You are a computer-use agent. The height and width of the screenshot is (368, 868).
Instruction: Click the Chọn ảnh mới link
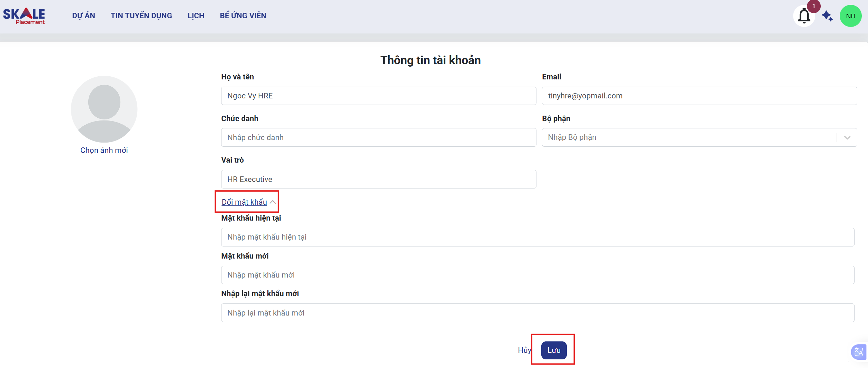pos(104,150)
